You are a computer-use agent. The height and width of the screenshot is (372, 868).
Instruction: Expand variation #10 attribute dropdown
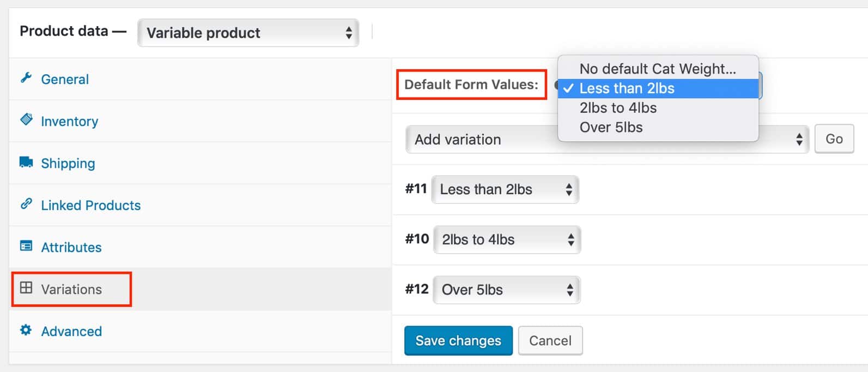tap(507, 240)
